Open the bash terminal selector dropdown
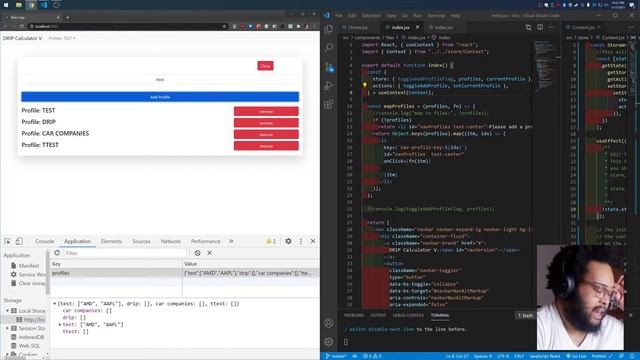This screenshot has width=640, height=360. point(526,315)
